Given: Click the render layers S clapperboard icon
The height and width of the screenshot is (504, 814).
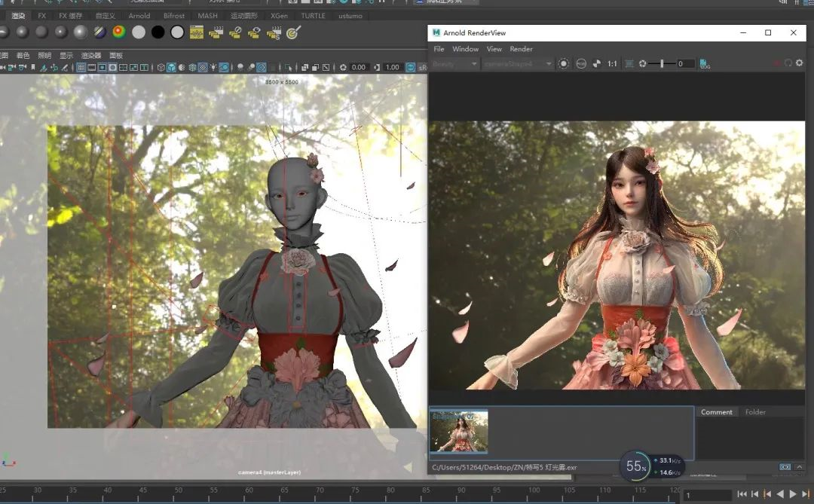Looking at the screenshot, I should click(274, 32).
